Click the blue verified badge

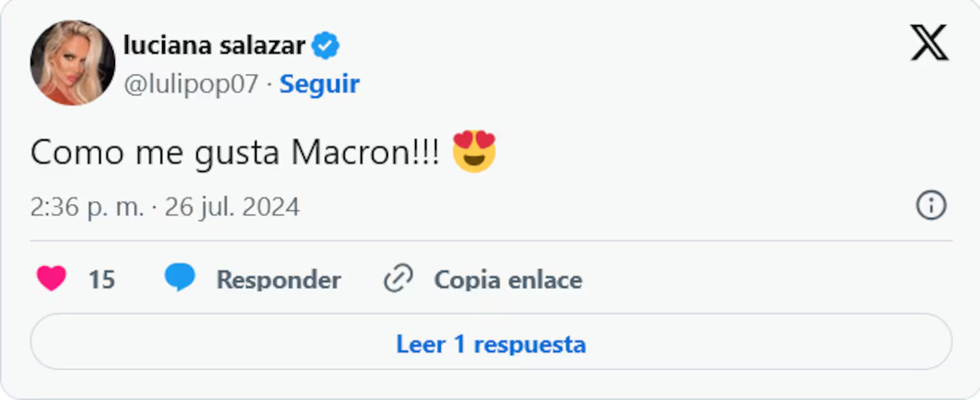(325, 46)
